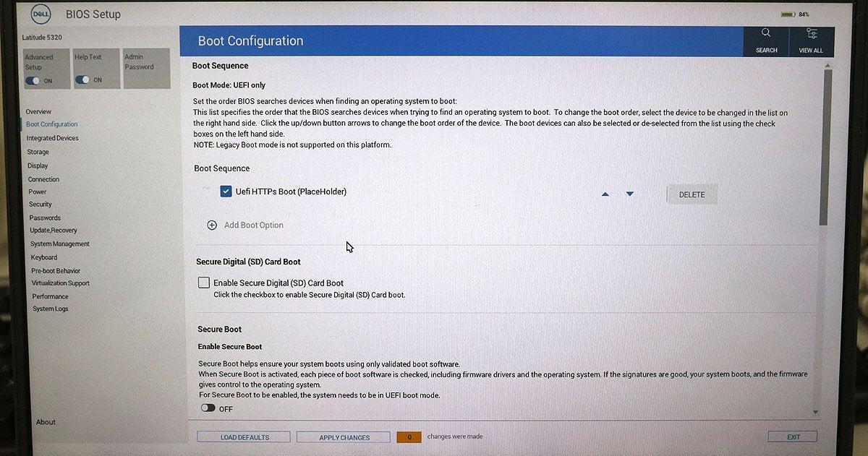868x456 pixels.
Task: Open Keyboard settings
Action: 44,257
